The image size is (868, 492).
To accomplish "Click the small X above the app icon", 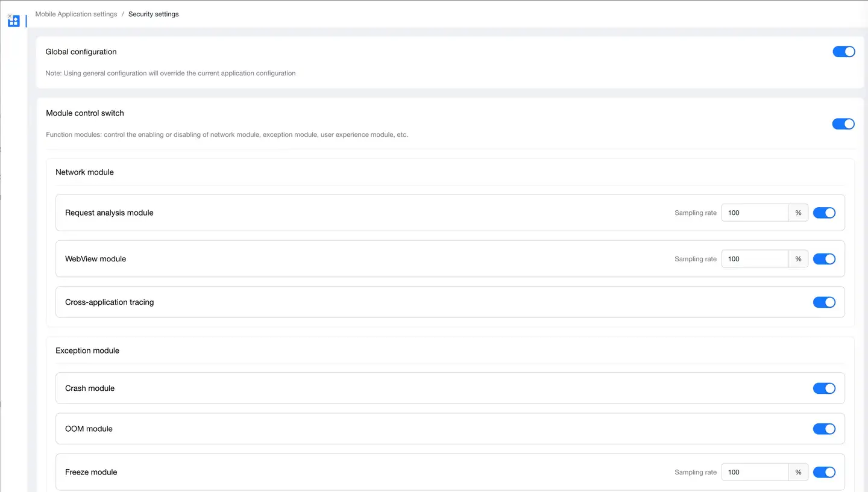I will pyautogui.click(x=10, y=16).
